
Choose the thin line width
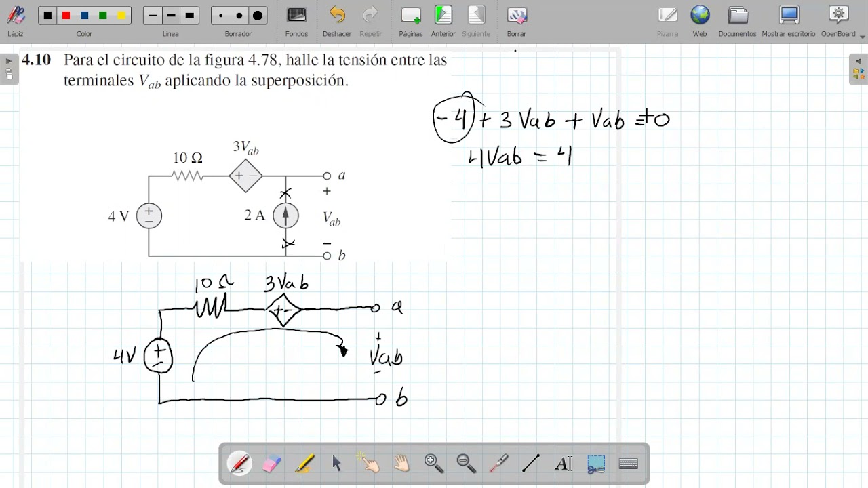[x=153, y=16]
